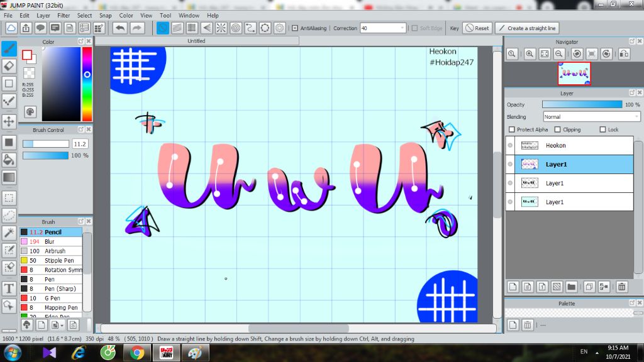Open the File menu
The height and width of the screenshot is (362, 644).
pyautogui.click(x=8, y=15)
